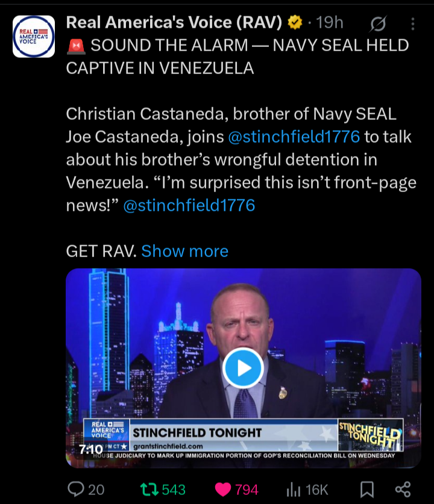This screenshot has height=504, width=434.
Task: Open the 19h timestamp link
Action: pyautogui.click(x=330, y=22)
